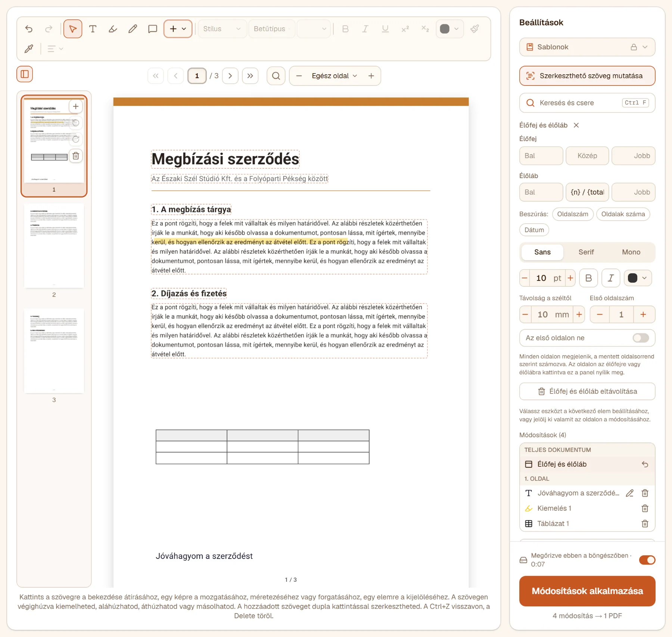Open the search magnifier in page navigation
Viewport: 672px width, 637px height.
(x=276, y=76)
